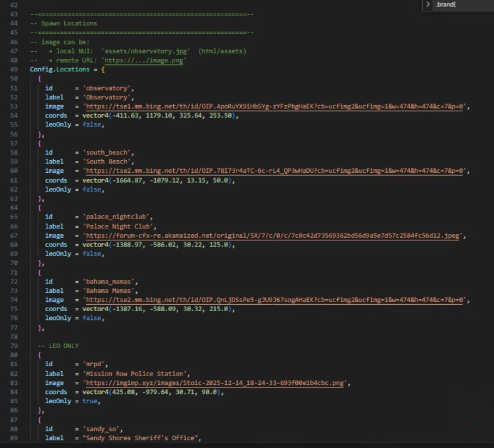Click the .brand{ find input field

pyautogui.click(x=463, y=4)
